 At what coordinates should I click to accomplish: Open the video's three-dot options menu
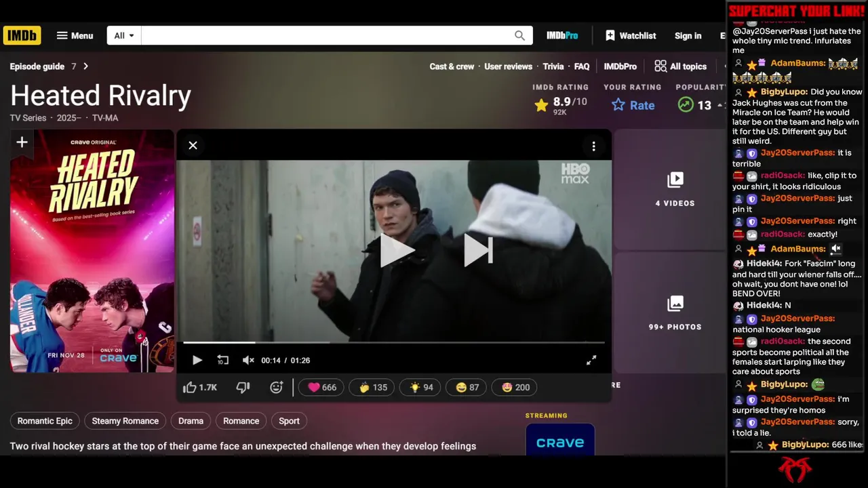(593, 146)
